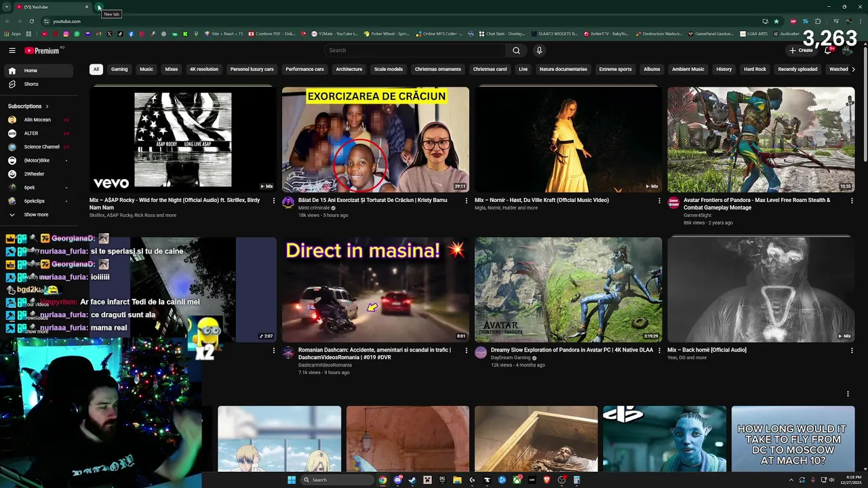Select the Gaming category chip

(x=119, y=69)
